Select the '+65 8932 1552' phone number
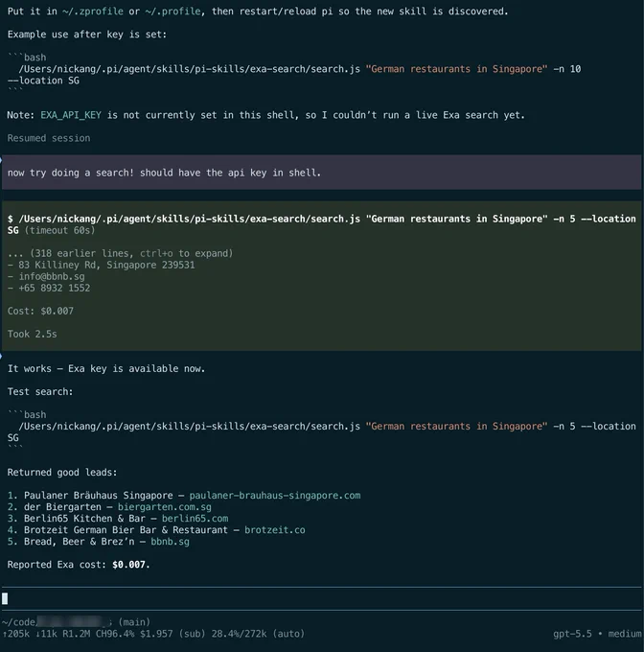 54,288
